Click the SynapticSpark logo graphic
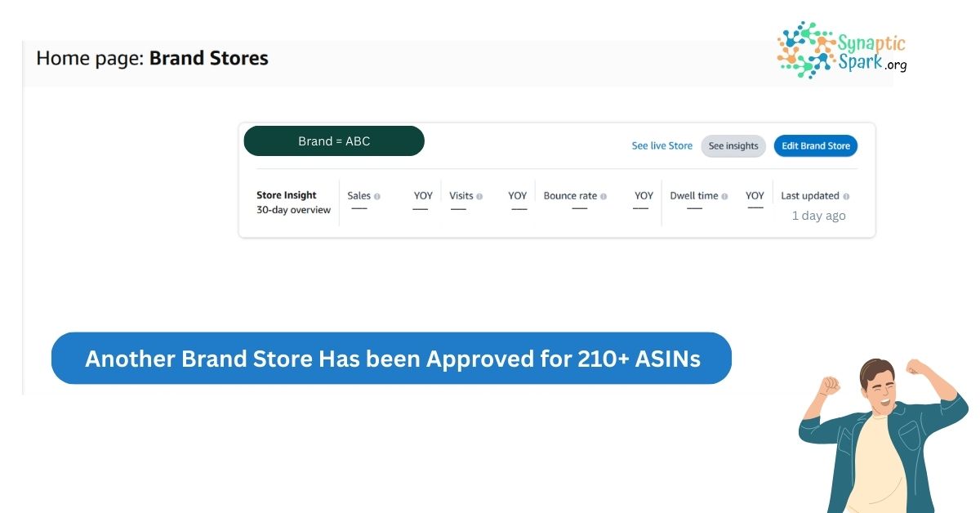The height and width of the screenshot is (513, 980). coord(804,49)
